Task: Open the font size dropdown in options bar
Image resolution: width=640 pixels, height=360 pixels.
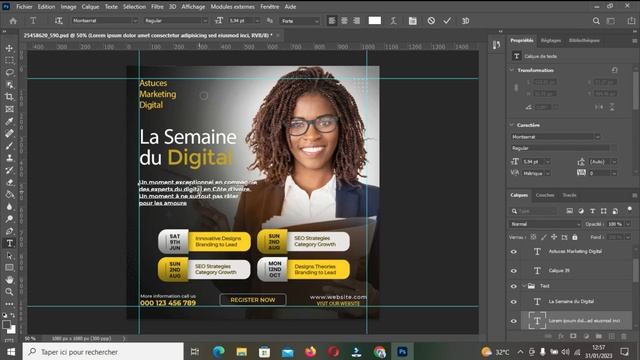Action: click(257, 21)
